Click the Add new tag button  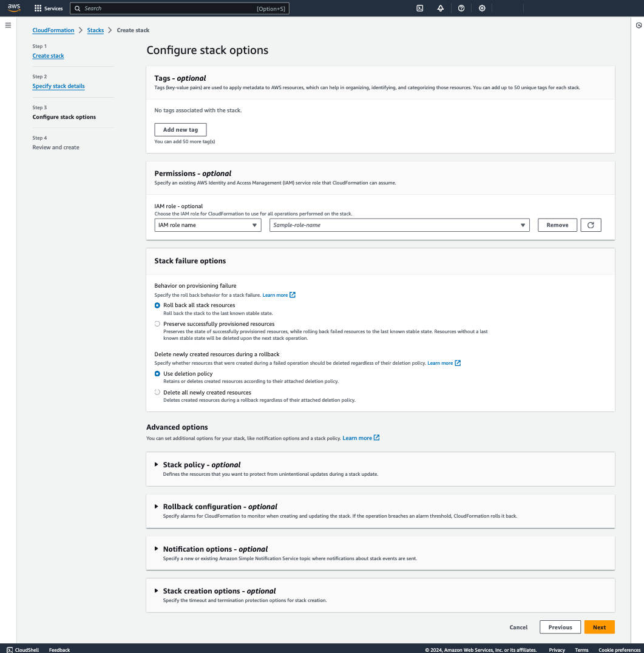[x=180, y=129]
